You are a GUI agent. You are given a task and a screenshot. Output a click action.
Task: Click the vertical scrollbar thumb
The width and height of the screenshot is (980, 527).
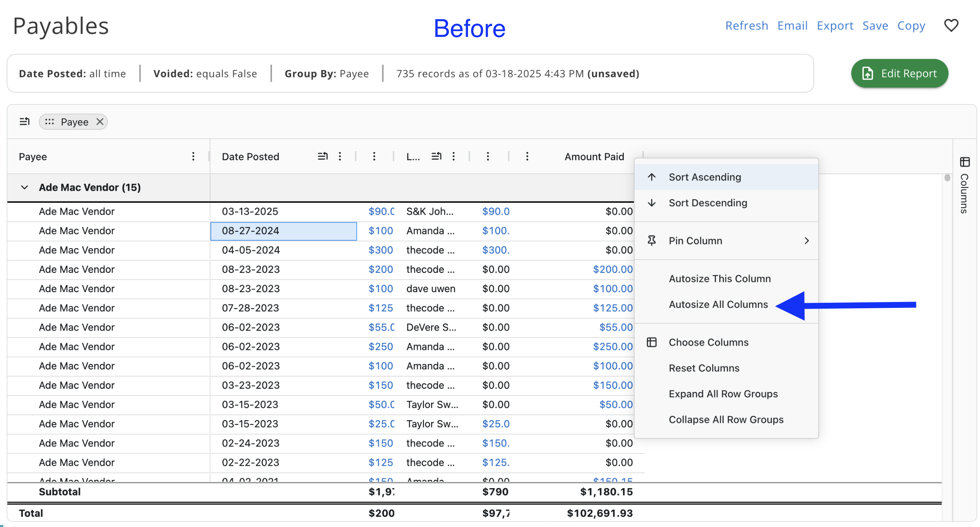coord(947,178)
